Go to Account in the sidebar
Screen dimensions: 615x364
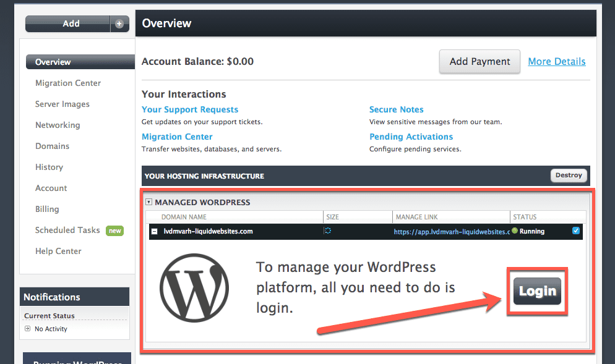(x=51, y=188)
